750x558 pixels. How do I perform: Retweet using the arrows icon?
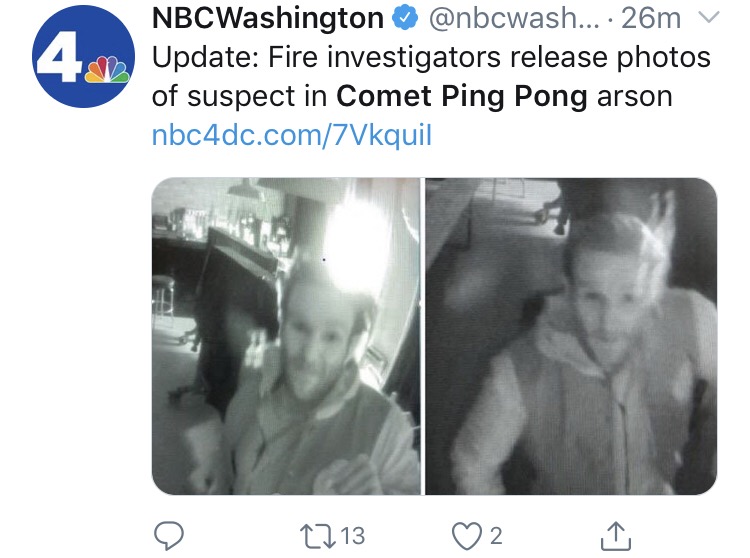pos(317,536)
